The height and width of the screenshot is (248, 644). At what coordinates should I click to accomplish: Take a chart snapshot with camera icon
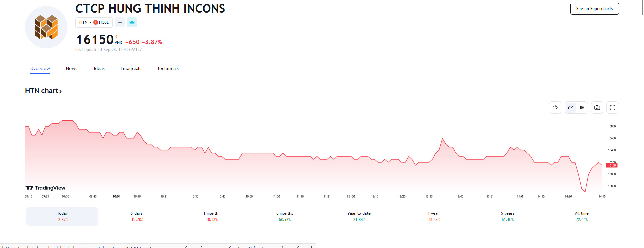coord(597,108)
